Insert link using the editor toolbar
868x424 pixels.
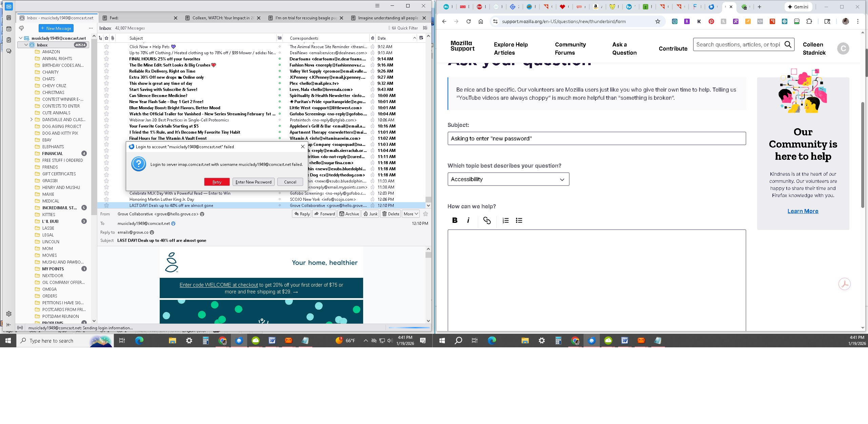point(487,220)
